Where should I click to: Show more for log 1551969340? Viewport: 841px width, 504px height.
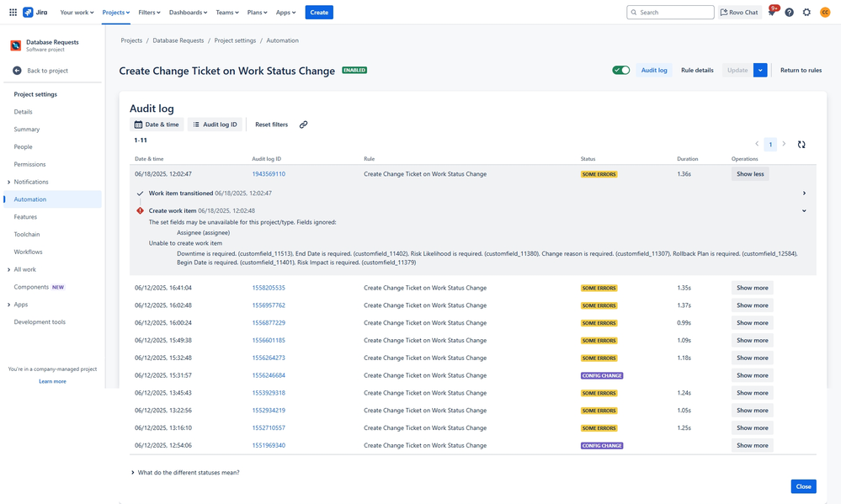pos(752,446)
